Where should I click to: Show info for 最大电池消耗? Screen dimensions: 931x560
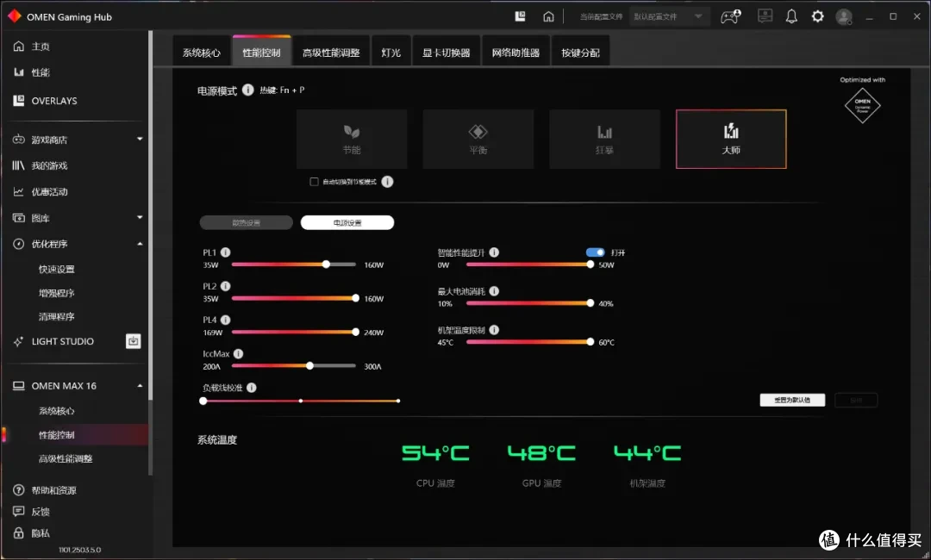(494, 290)
